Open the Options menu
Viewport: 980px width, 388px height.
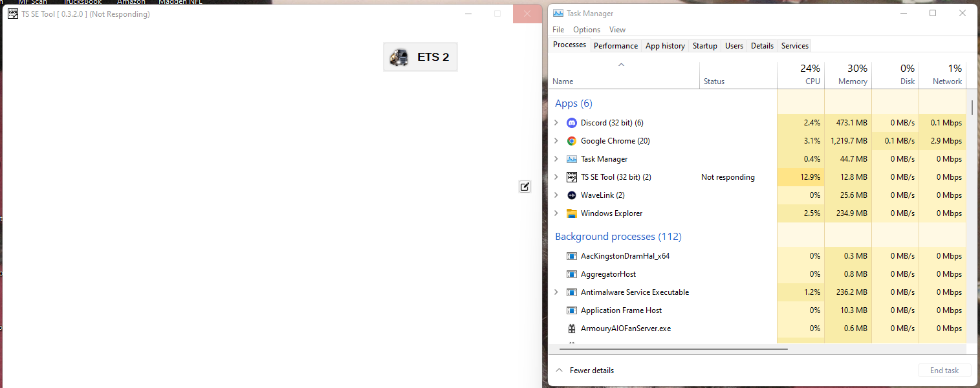click(x=586, y=29)
